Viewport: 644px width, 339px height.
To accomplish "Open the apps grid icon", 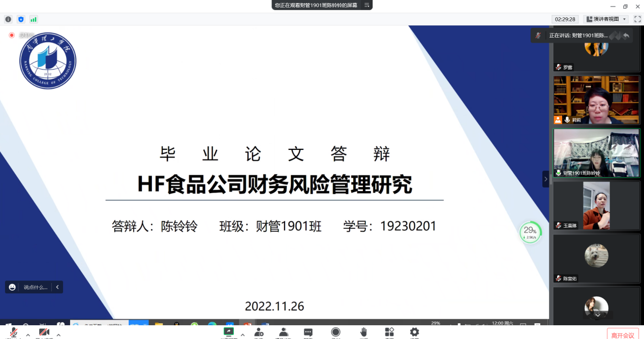I will tap(389, 332).
